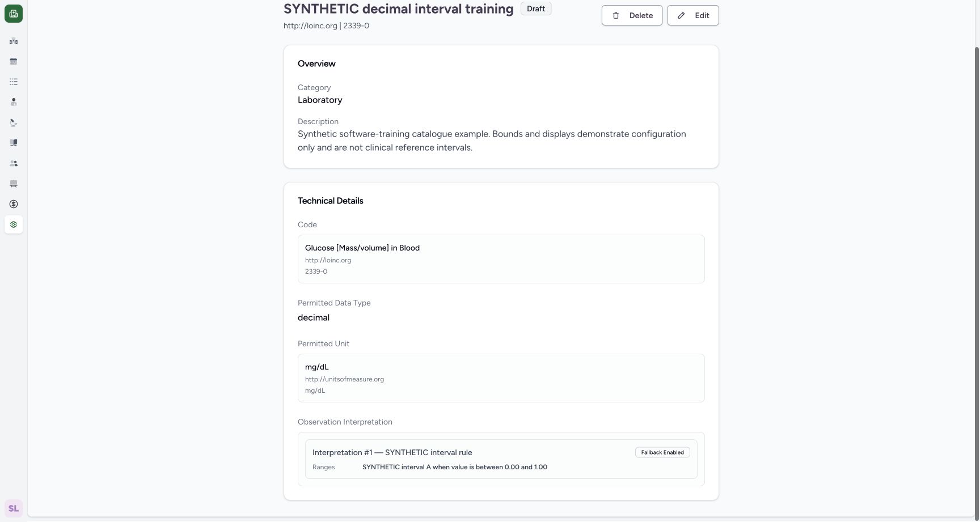
Task: Click the Edit button label
Action: point(702,15)
